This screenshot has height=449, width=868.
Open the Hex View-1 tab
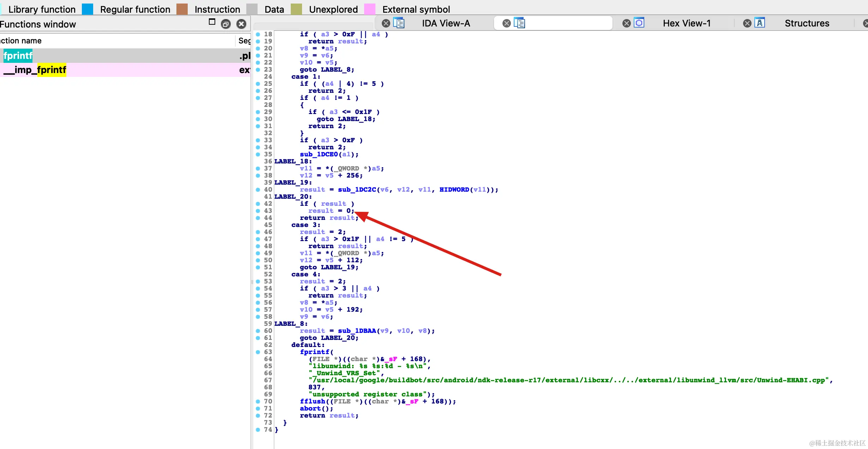click(x=686, y=23)
